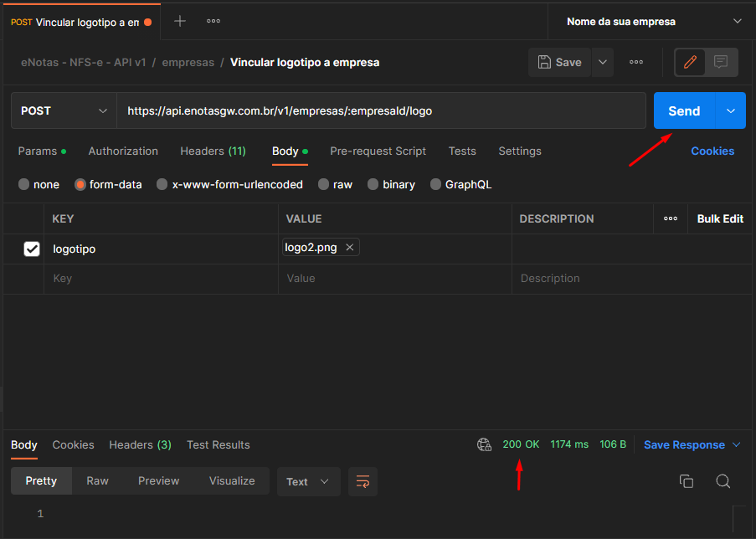
Task: Open column options ellipsis near Bulk Edit
Action: tap(670, 219)
